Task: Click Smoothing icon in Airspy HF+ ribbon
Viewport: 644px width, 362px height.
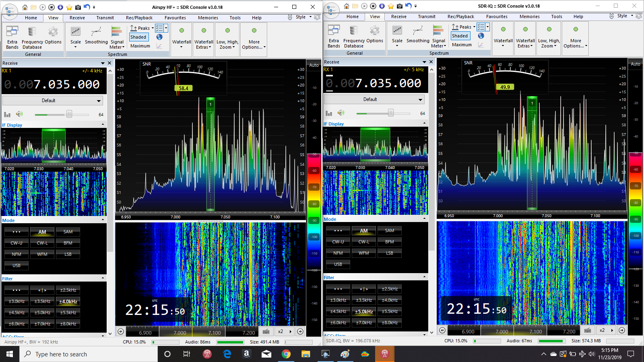Action: click(96, 32)
